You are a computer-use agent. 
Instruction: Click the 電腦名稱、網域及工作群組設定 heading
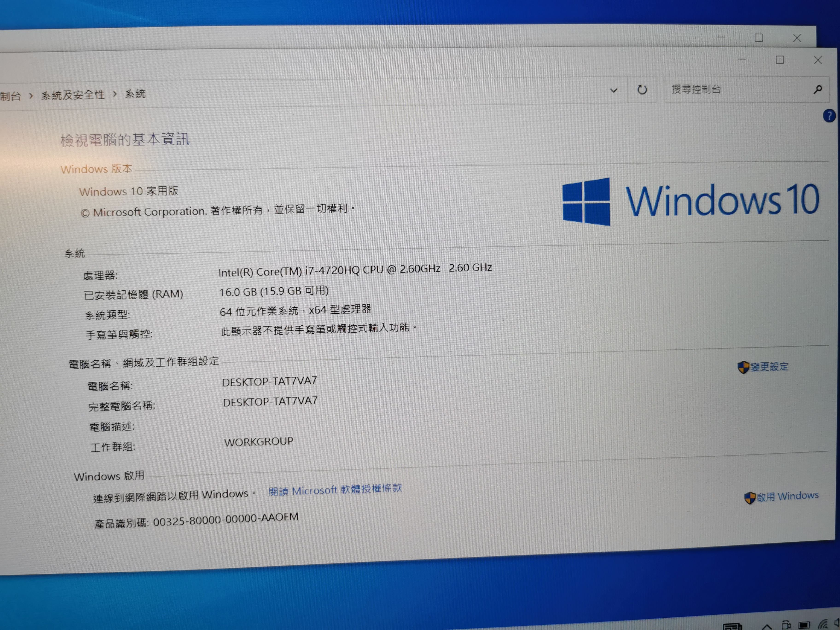[x=143, y=363]
